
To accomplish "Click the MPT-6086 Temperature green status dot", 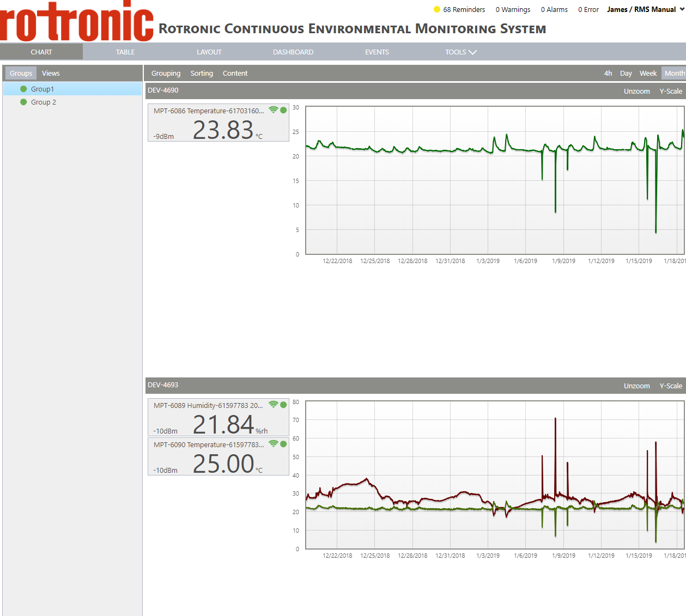I will (283, 110).
